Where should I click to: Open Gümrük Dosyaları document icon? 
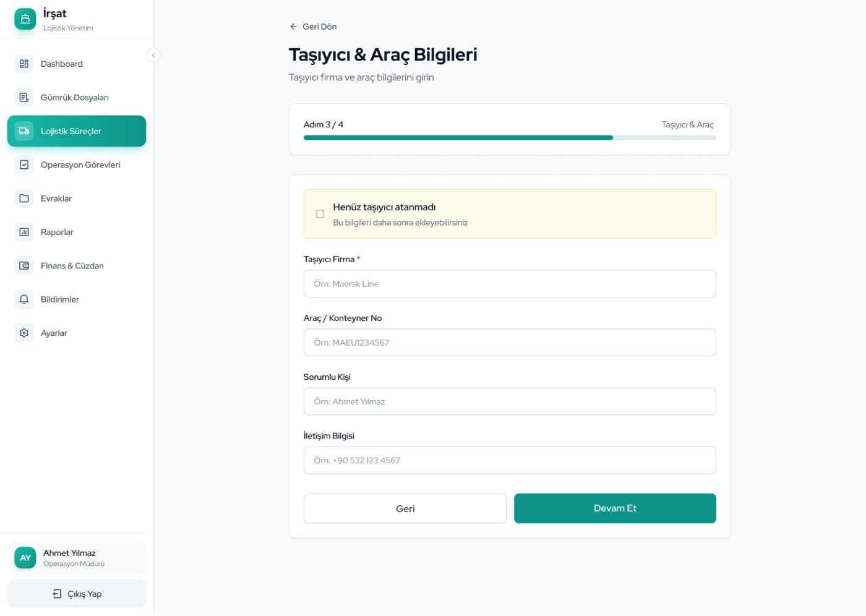click(x=24, y=97)
